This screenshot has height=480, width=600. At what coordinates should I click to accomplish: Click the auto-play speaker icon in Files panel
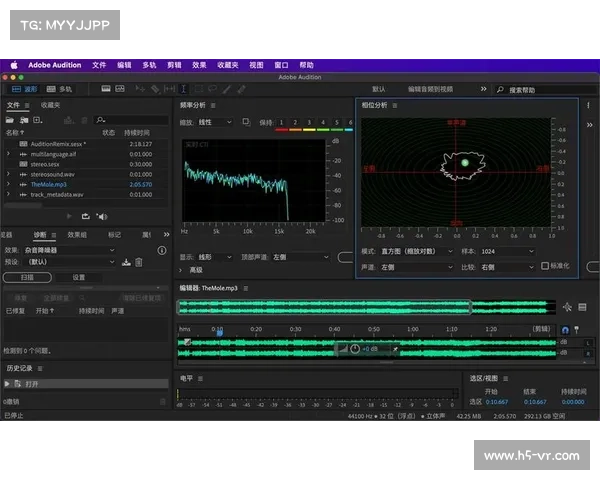pos(103,216)
